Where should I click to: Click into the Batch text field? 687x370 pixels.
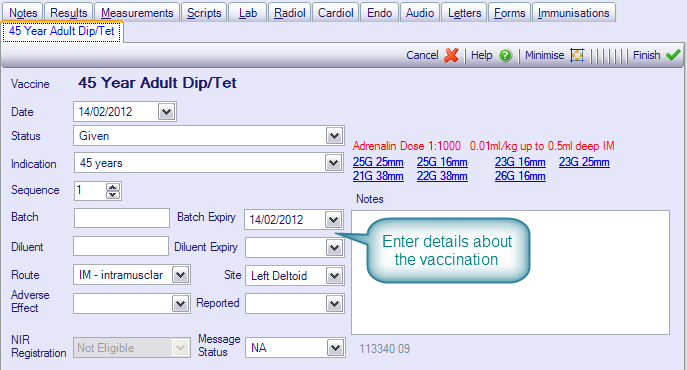122,218
